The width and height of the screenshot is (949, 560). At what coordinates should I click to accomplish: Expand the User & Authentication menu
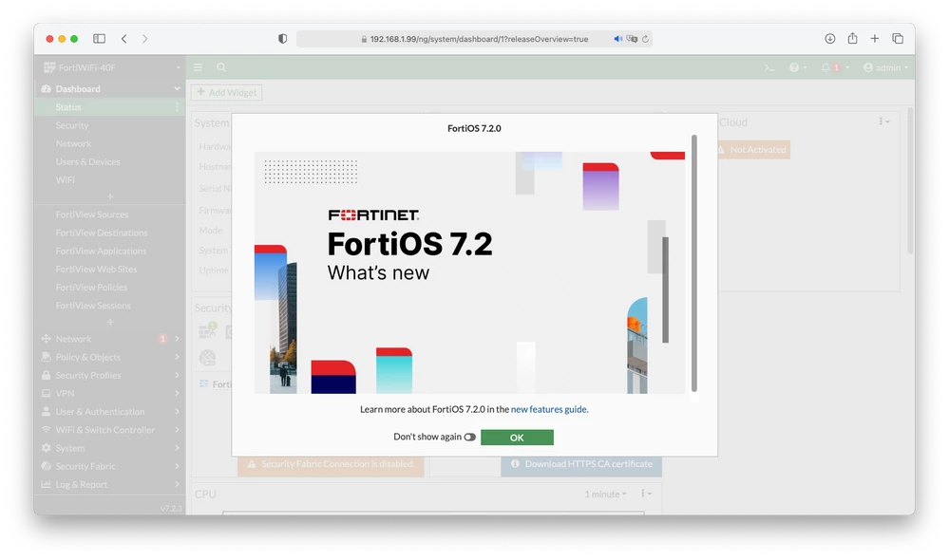pyautogui.click(x=110, y=411)
